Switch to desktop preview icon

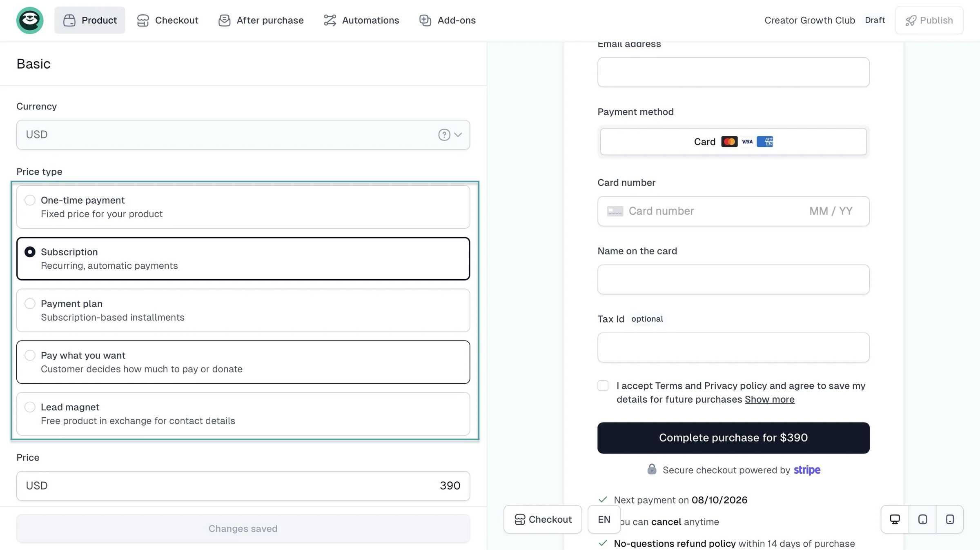(x=895, y=519)
